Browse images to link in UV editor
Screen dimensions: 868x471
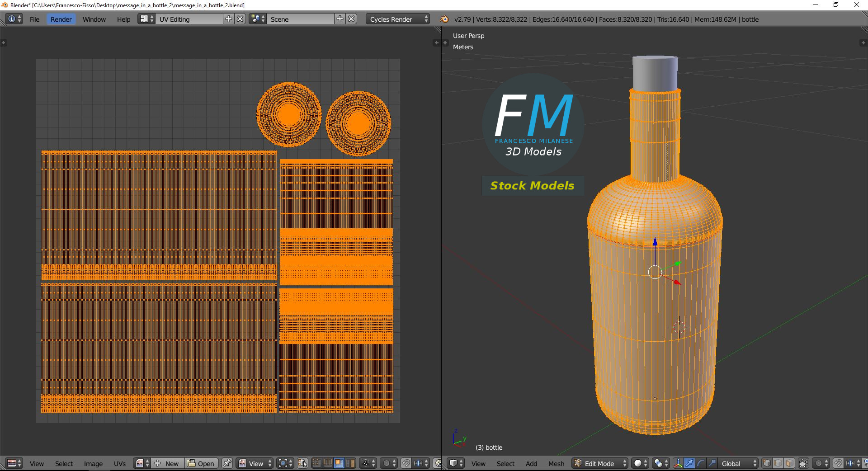point(142,463)
